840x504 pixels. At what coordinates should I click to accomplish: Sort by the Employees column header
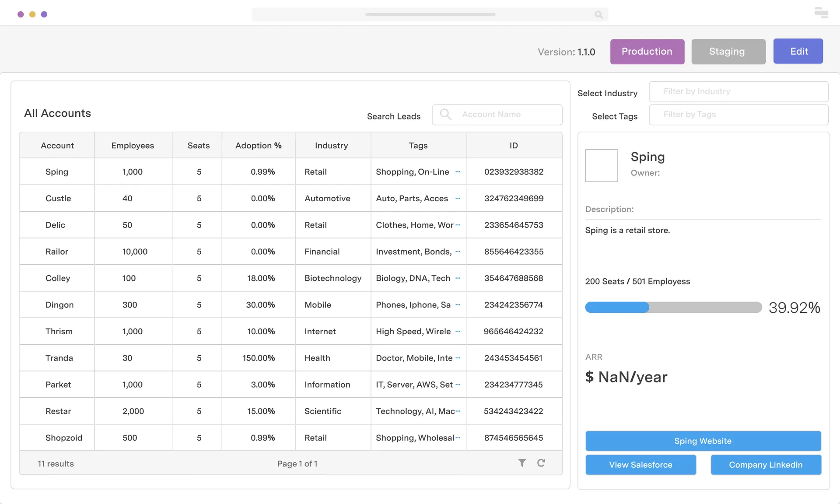click(x=133, y=145)
